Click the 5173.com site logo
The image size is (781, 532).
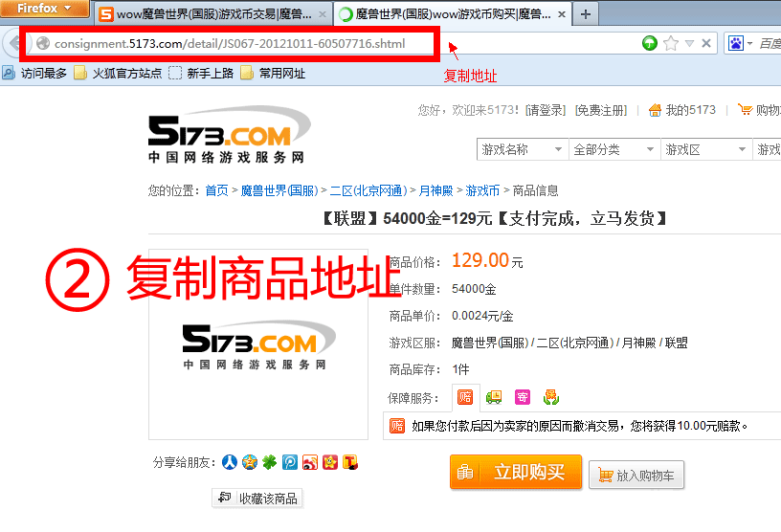(228, 135)
